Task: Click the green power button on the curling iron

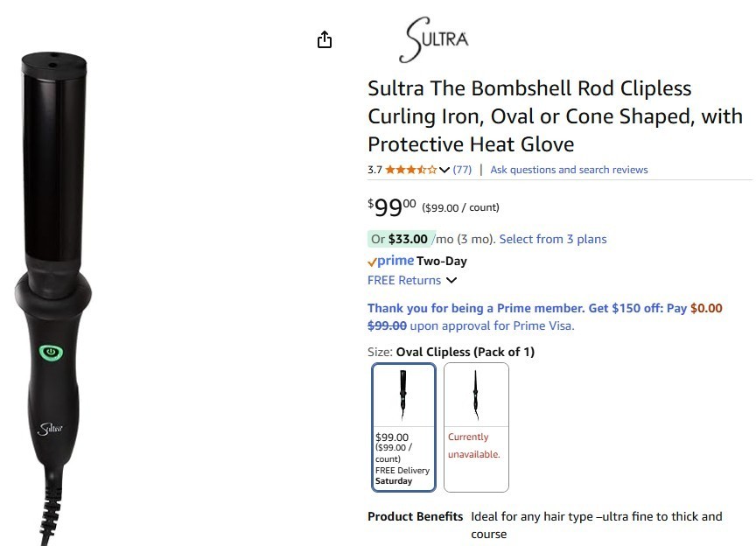Action: (51, 352)
